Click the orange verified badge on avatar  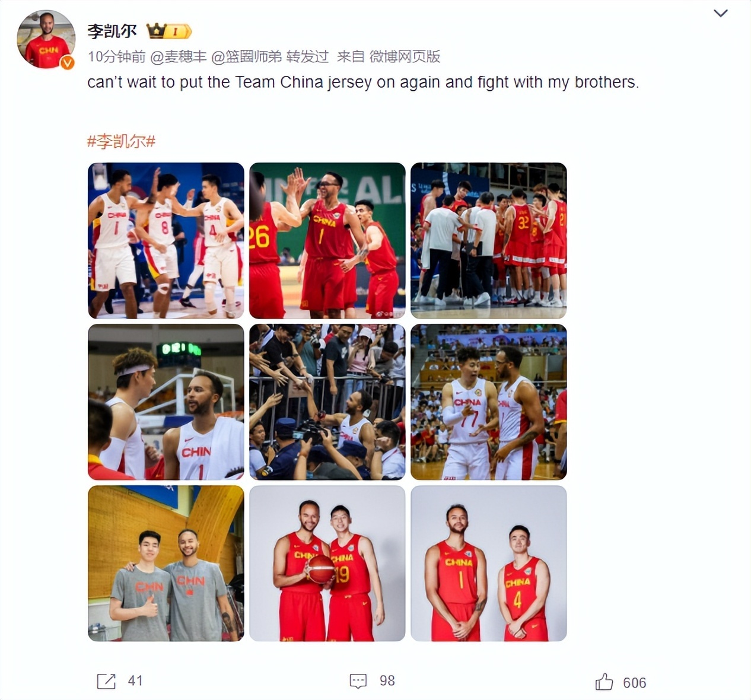[x=68, y=62]
